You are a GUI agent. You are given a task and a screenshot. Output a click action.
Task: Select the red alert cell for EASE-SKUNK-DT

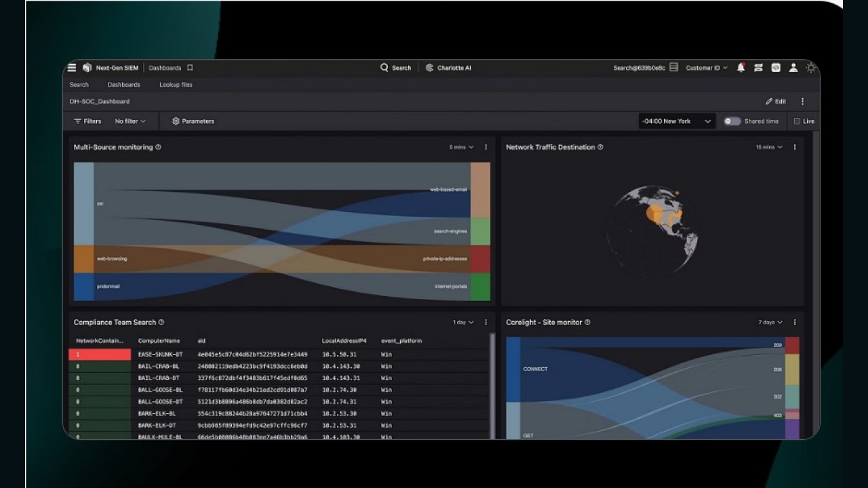100,354
